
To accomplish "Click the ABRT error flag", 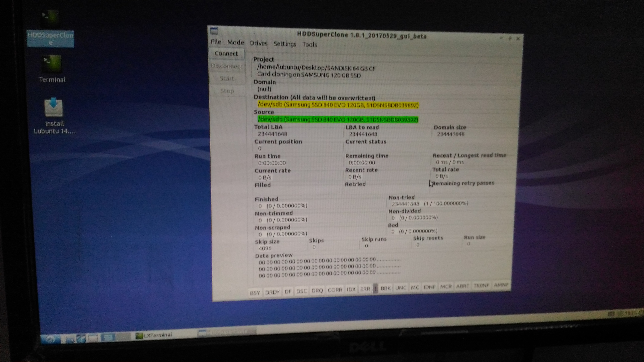I will pos(463,286).
